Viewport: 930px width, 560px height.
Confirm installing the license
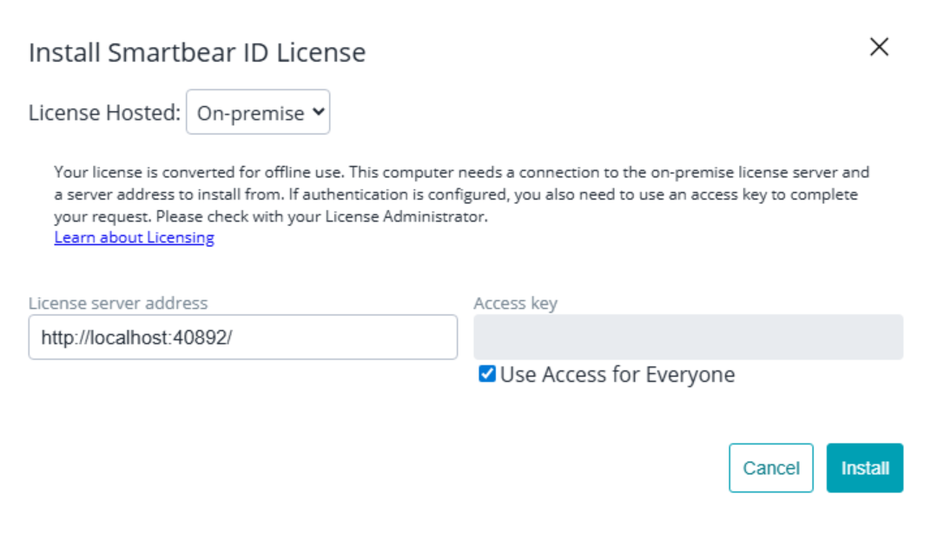pos(864,467)
